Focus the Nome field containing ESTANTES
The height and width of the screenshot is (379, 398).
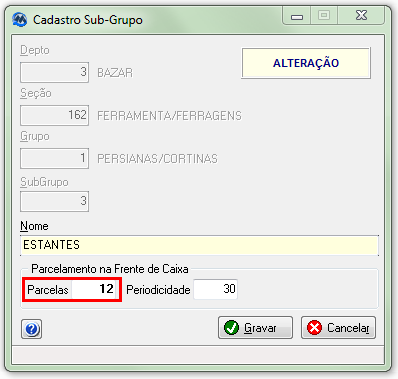tap(199, 245)
